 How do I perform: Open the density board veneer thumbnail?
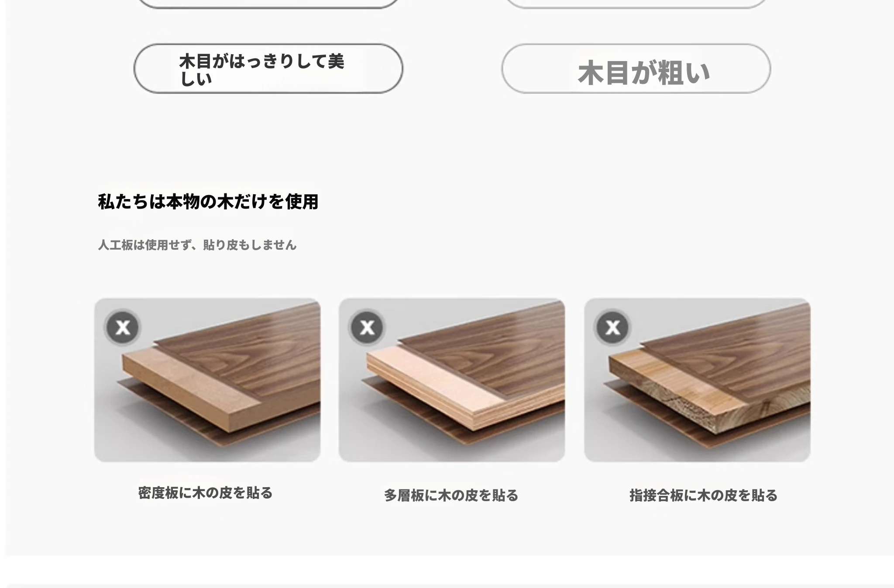pos(207,380)
